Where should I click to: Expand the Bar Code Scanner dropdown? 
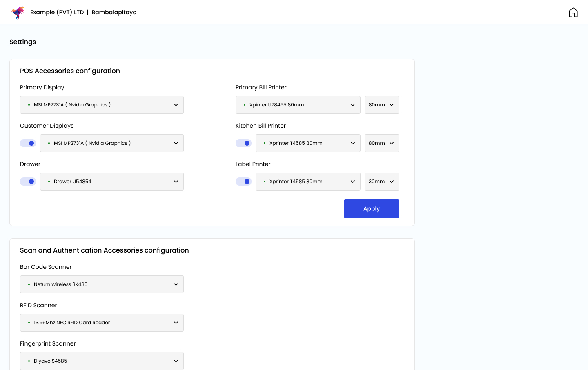tap(102, 284)
